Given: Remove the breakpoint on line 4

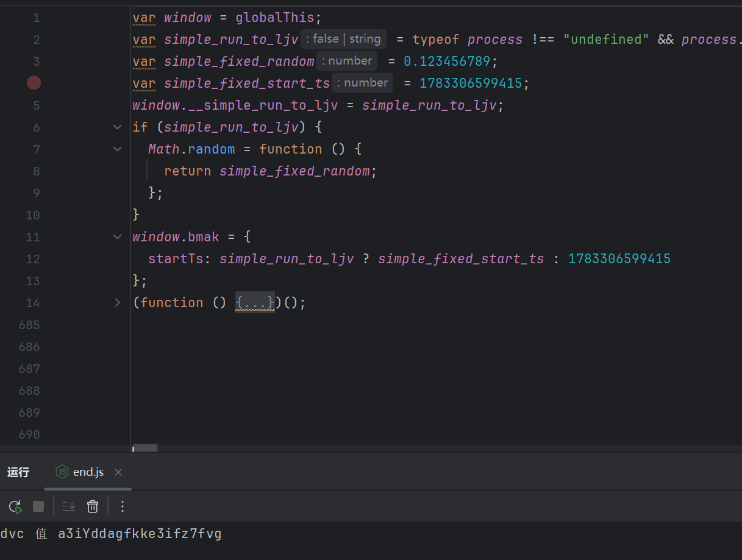Looking at the screenshot, I should [34, 83].
